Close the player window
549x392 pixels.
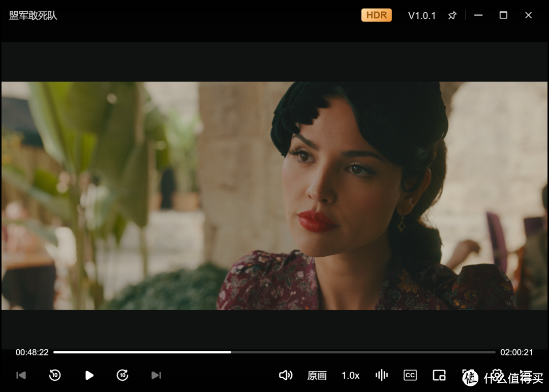click(x=528, y=15)
